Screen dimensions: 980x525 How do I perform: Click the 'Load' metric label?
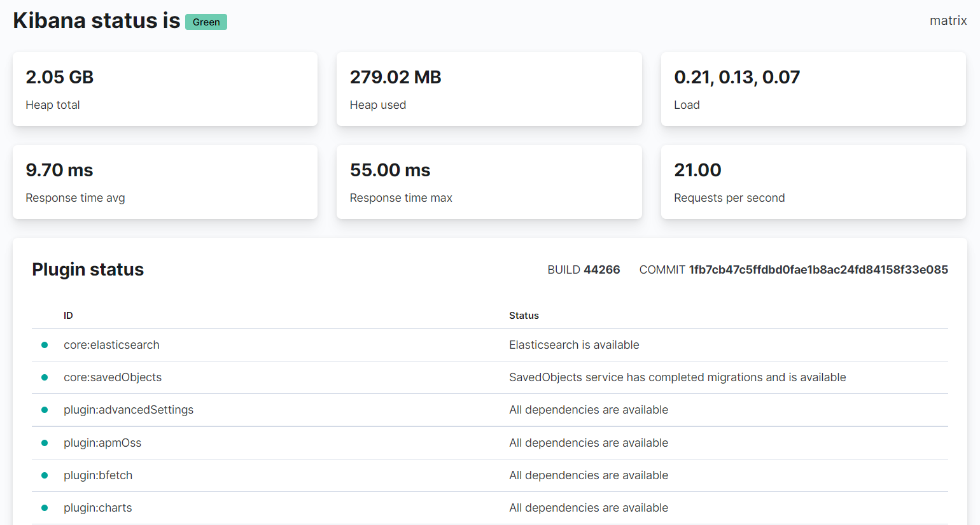click(687, 105)
